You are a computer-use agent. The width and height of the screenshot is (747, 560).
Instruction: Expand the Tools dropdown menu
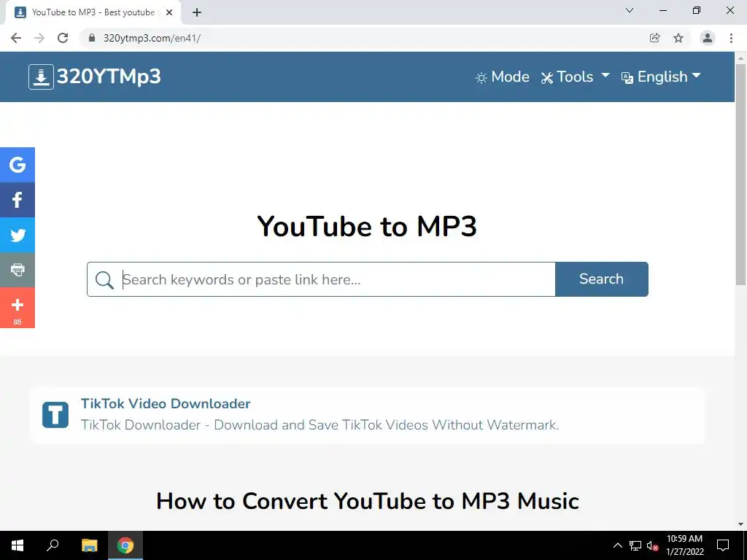(575, 77)
